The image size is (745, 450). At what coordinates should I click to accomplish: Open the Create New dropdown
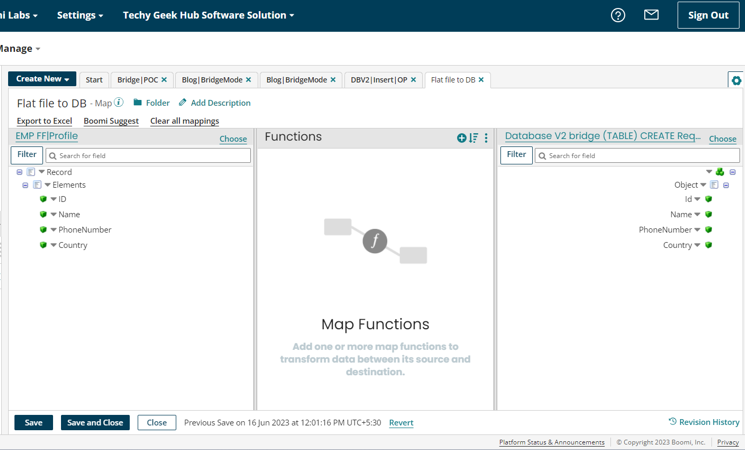pyautogui.click(x=42, y=79)
